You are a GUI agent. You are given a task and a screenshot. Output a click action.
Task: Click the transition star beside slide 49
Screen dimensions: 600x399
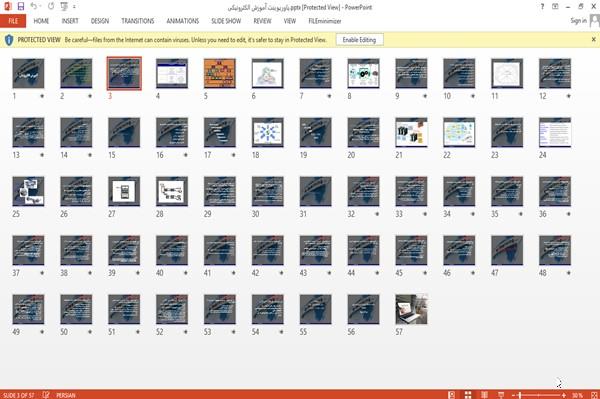[42, 332]
